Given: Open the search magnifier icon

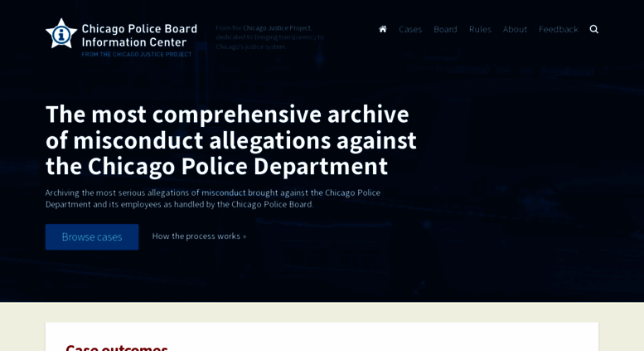Looking at the screenshot, I should pos(594,29).
